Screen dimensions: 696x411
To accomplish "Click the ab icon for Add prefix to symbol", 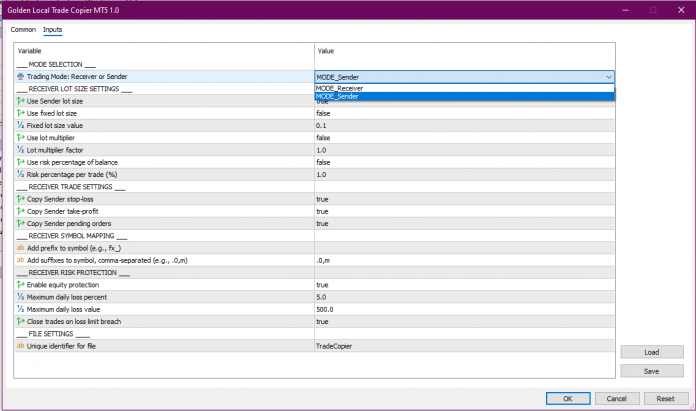I will 21,247.
